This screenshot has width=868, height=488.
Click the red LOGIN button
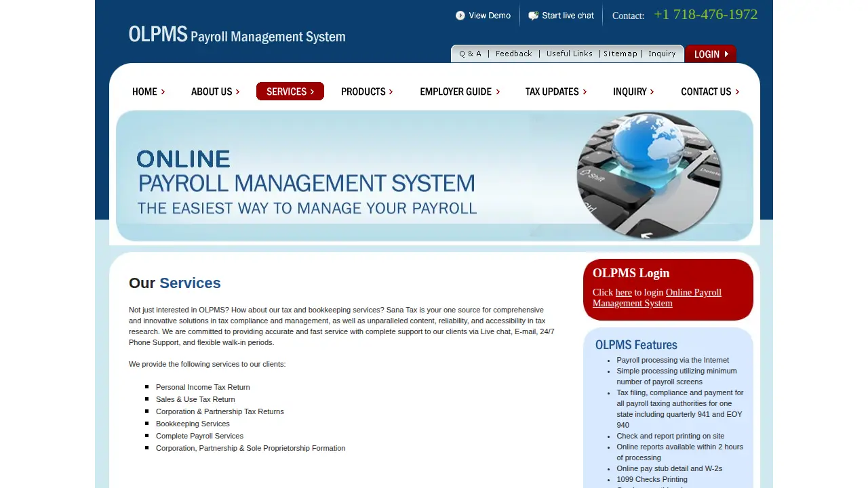(x=711, y=54)
